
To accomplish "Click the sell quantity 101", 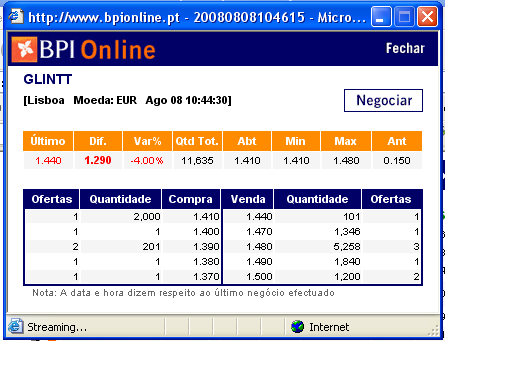I will pyautogui.click(x=352, y=217).
